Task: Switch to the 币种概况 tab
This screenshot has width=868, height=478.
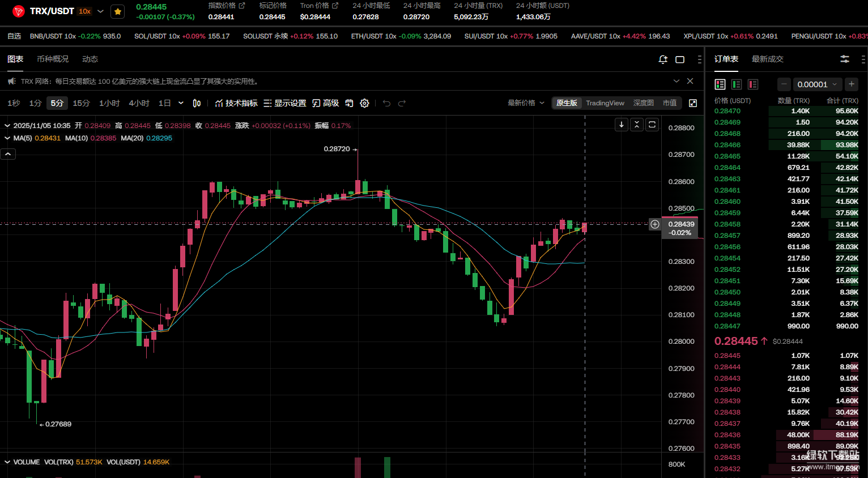Action: coord(53,59)
